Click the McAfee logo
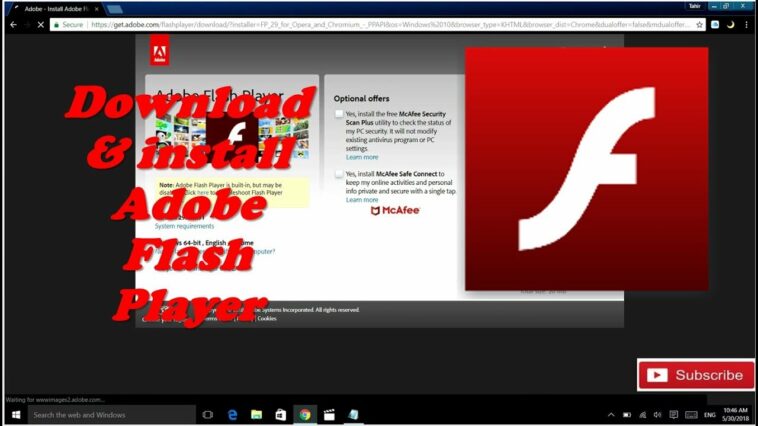Screen dimensions: 758x426 (395, 210)
